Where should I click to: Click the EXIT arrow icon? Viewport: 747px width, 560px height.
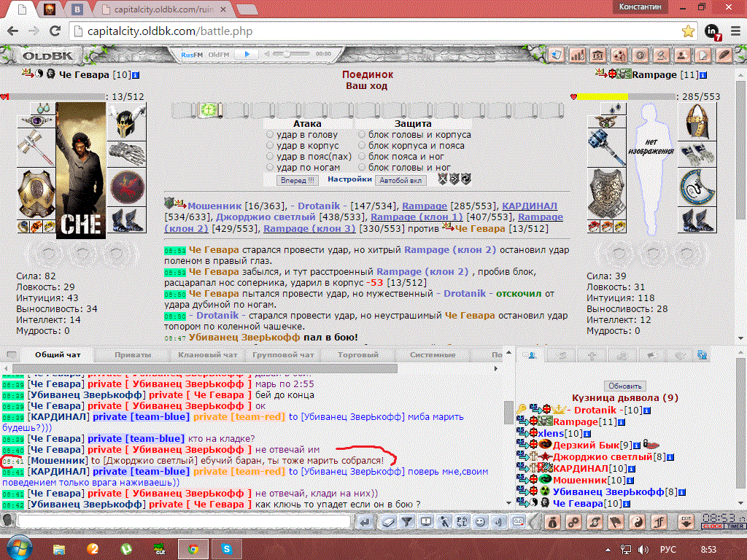686,522
